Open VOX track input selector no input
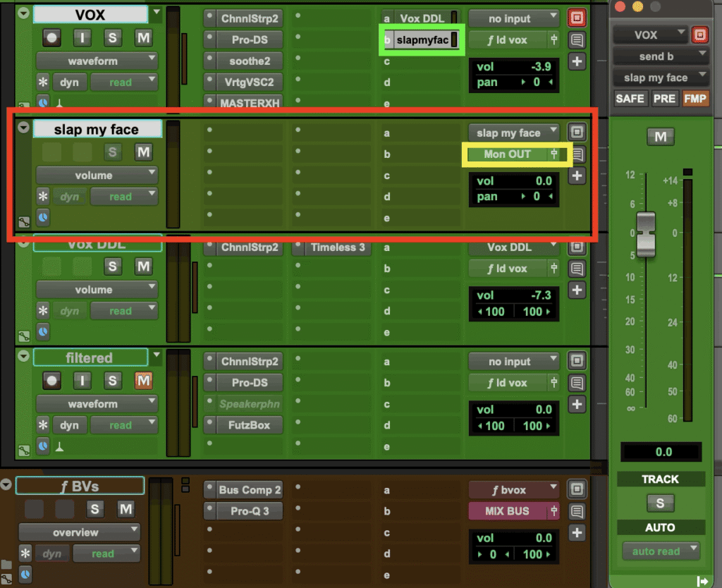The height and width of the screenshot is (588, 722). (514, 18)
